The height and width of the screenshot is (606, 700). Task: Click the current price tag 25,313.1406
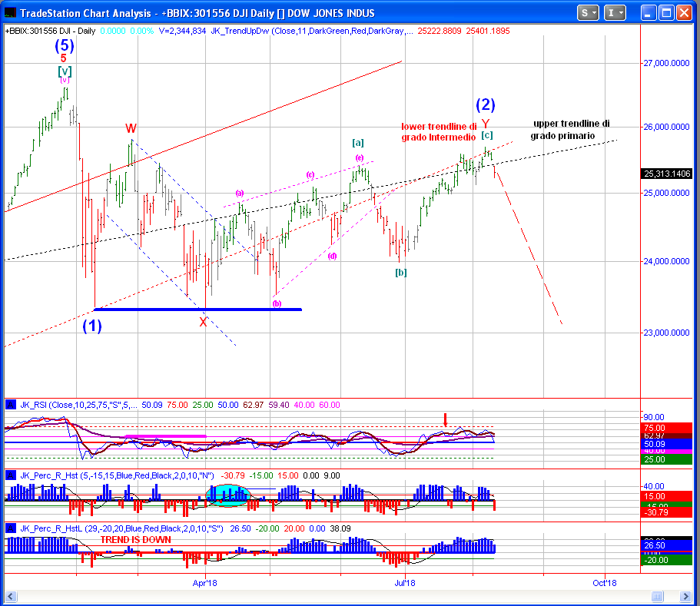(667, 174)
